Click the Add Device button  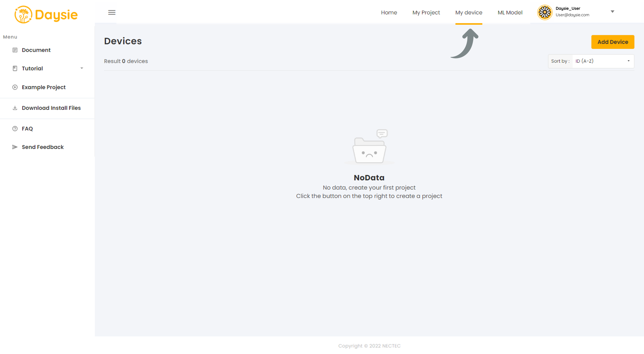[x=613, y=42]
